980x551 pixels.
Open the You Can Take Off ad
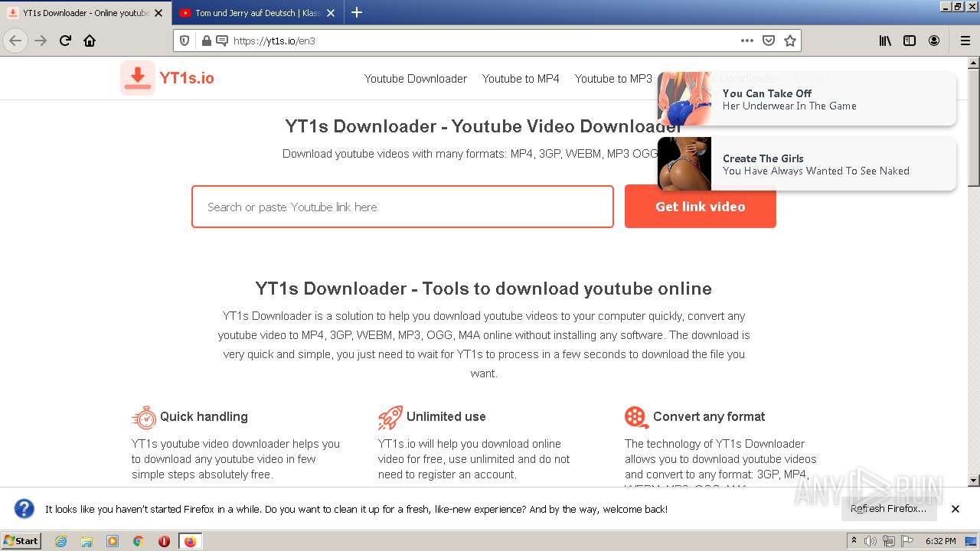(807, 99)
